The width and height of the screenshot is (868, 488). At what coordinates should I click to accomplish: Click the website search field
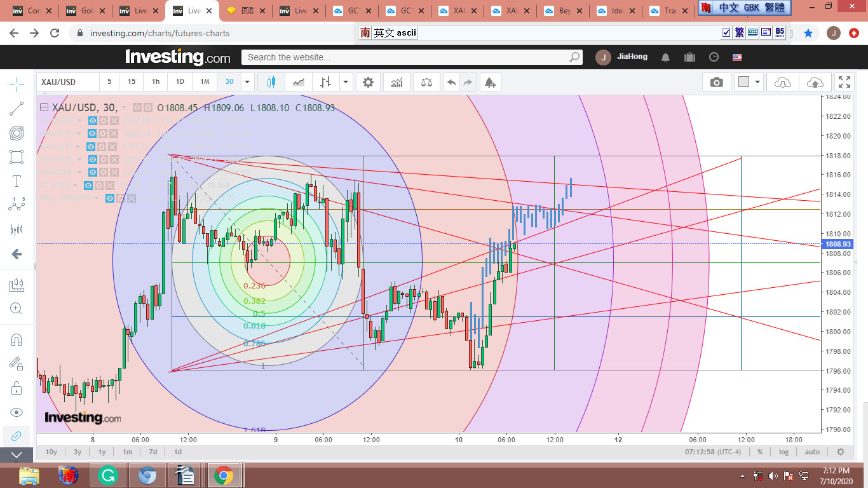coord(407,57)
